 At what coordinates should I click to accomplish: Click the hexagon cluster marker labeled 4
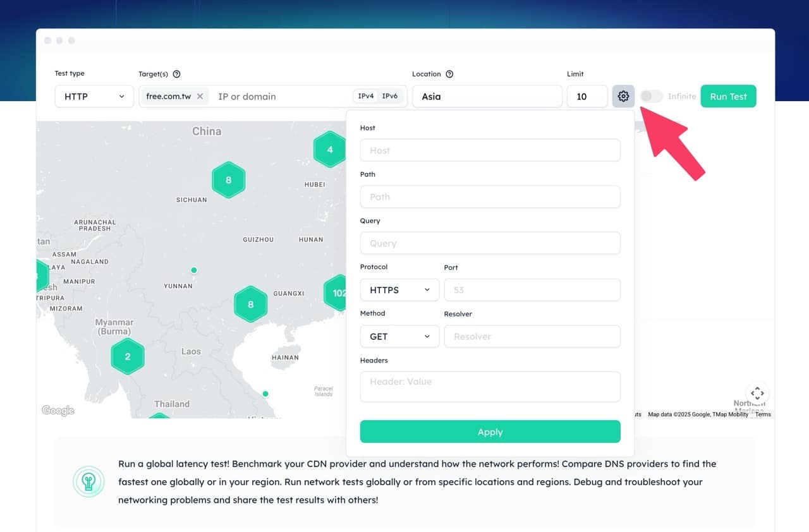[x=329, y=150]
